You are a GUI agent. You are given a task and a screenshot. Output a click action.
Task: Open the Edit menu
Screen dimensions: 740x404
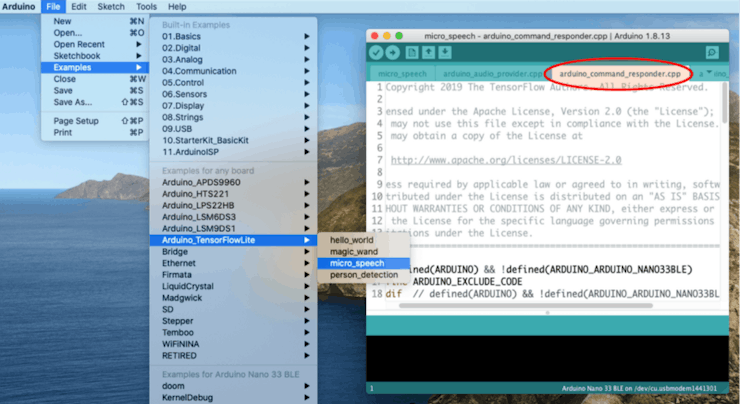78,7
